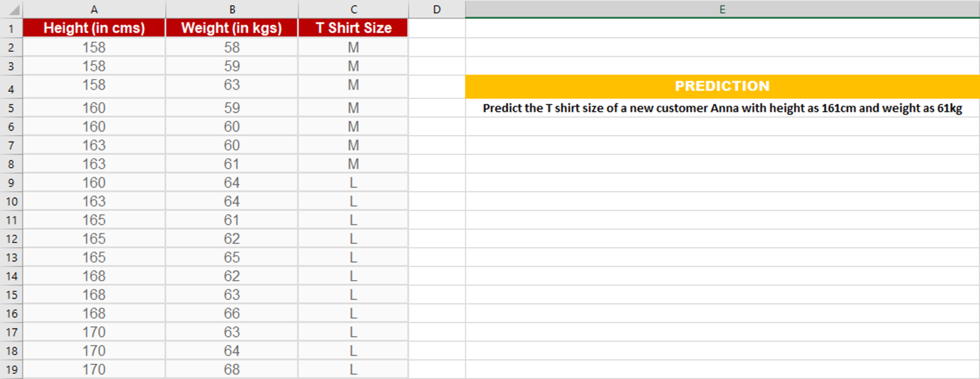Select row 1 header
This screenshot has width=980, height=379.
pos(11,28)
